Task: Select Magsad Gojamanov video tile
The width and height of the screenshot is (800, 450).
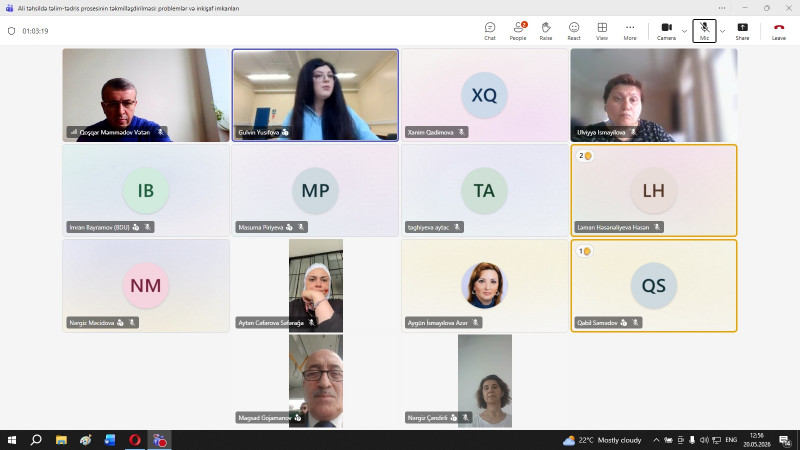Action: coord(315,381)
